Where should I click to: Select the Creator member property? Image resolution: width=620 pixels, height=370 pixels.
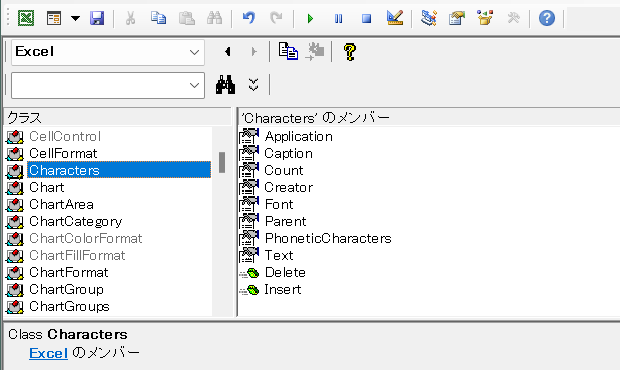pyautogui.click(x=289, y=187)
